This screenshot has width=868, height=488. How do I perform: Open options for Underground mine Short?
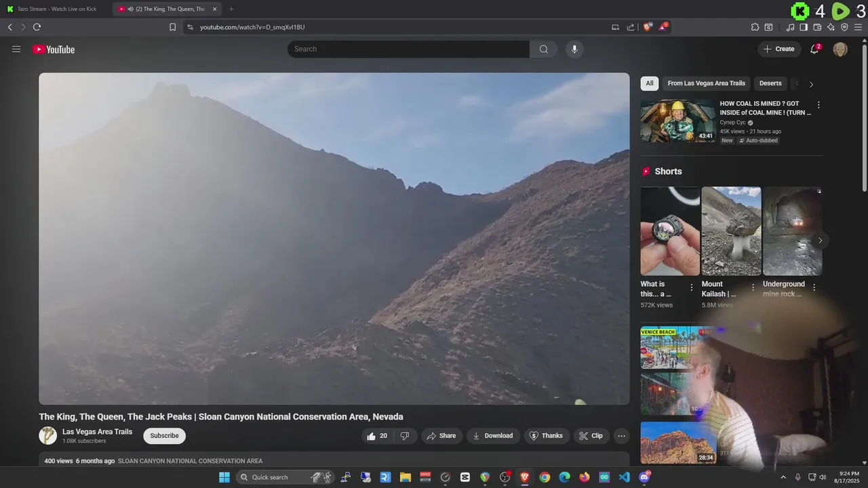pos(814,287)
